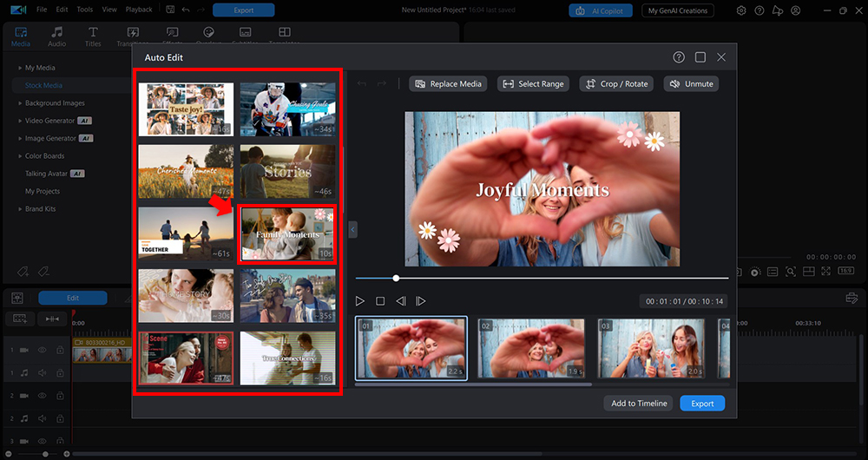868x460 pixels.
Task: Switch to the Titles room tab
Action: pos(93,36)
